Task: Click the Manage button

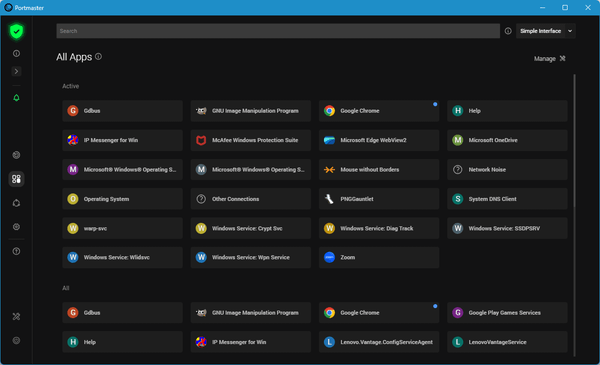Action: click(549, 59)
